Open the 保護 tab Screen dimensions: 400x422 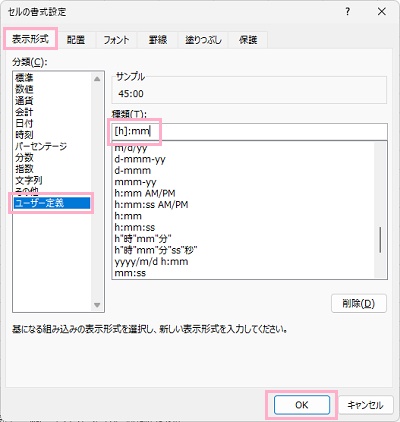248,40
